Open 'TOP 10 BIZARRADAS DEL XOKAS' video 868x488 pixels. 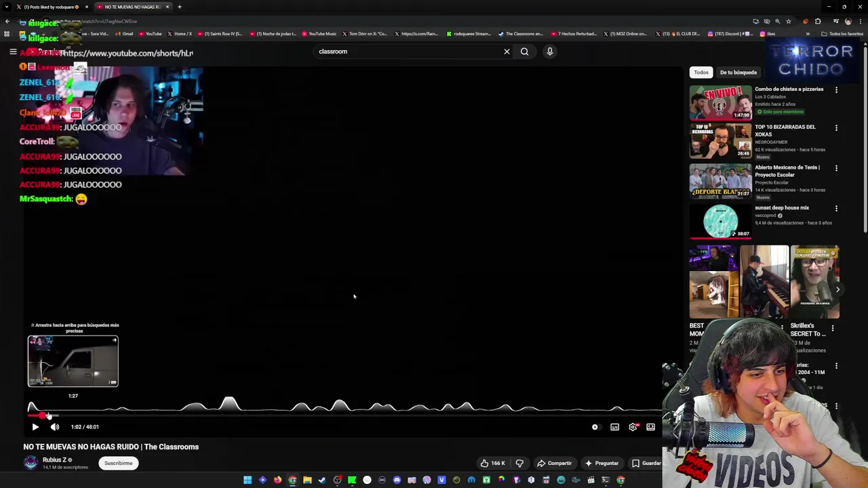[721, 140]
